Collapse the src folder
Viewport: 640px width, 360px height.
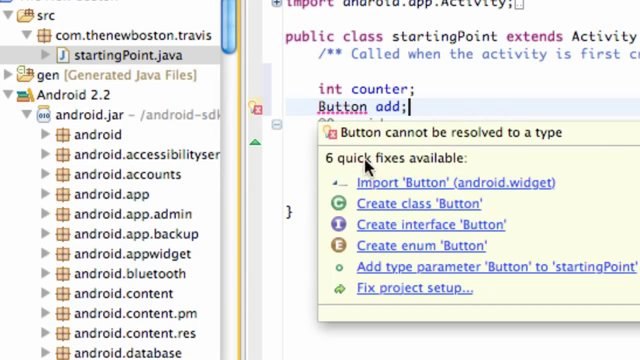[x=8, y=16]
